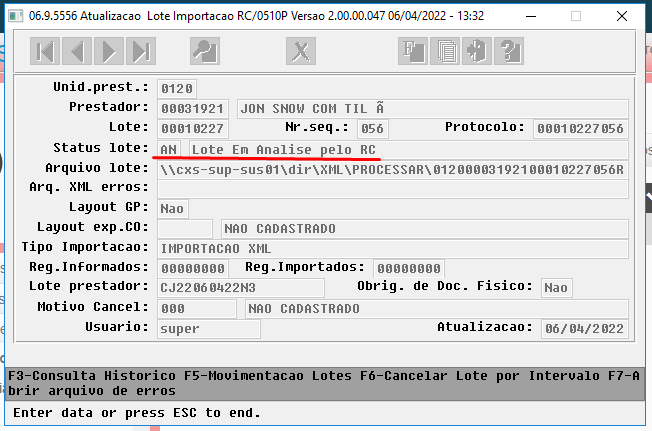Click the Nr.seq. field 056
Viewport: 652px width, 431px height.
click(x=373, y=129)
